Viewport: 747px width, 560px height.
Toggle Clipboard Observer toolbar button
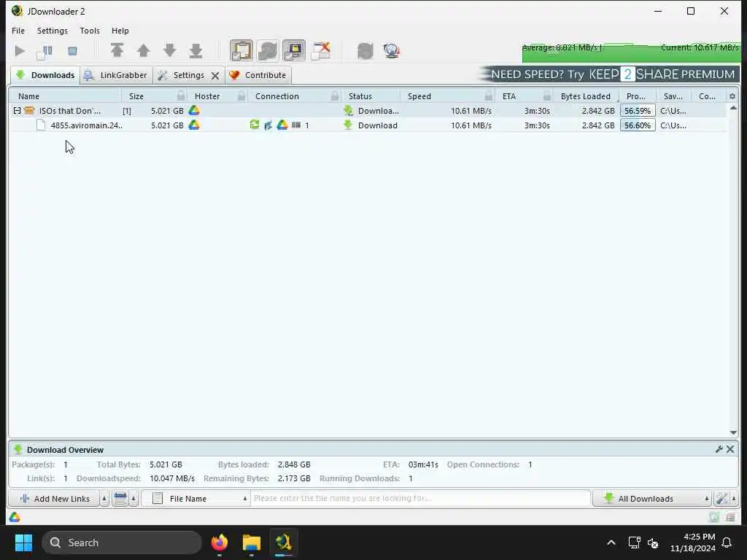coord(241,50)
